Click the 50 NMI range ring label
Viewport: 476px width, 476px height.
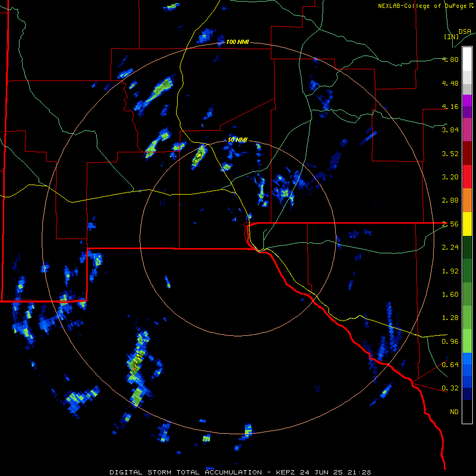237,140
